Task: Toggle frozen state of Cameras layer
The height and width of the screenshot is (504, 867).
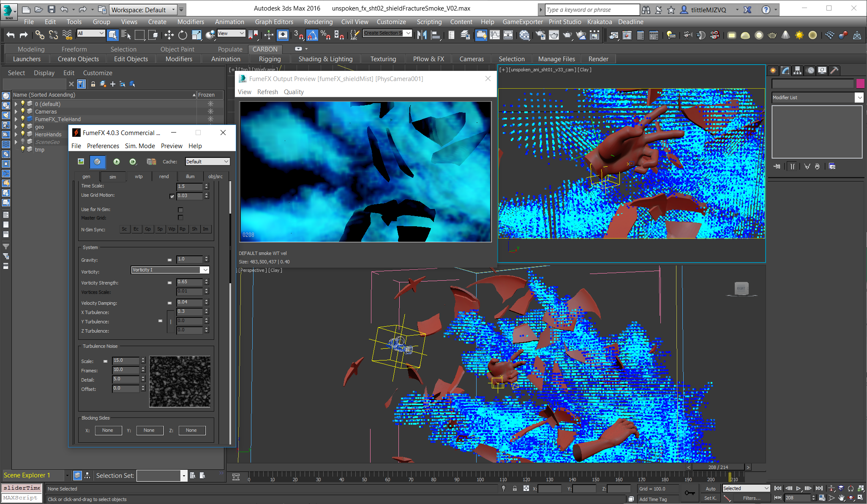Action: click(x=210, y=111)
